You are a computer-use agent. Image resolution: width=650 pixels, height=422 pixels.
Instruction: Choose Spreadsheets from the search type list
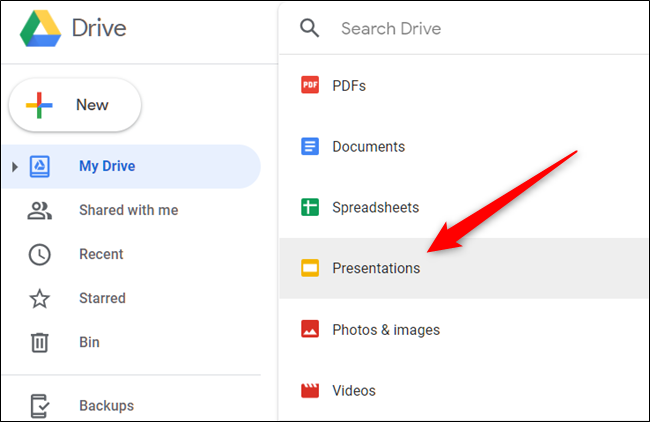376,208
